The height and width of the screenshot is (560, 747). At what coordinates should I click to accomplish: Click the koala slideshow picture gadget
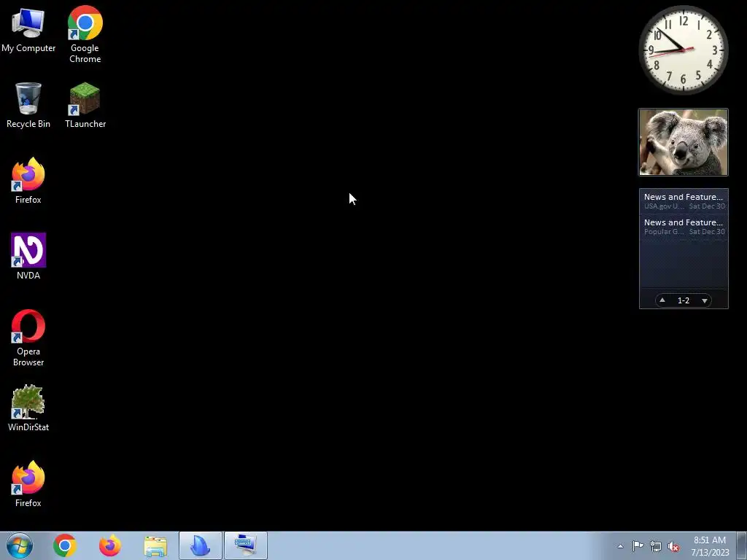click(683, 142)
